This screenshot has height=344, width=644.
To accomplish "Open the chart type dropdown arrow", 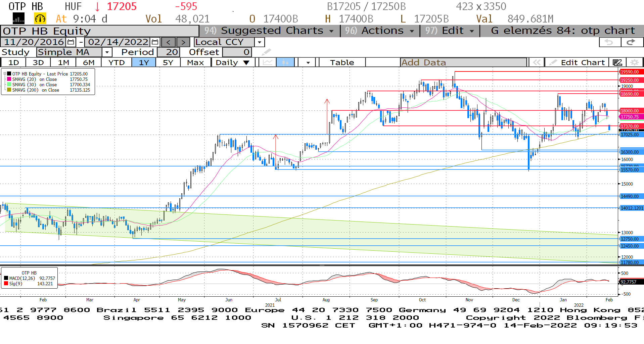I will 308,62.
